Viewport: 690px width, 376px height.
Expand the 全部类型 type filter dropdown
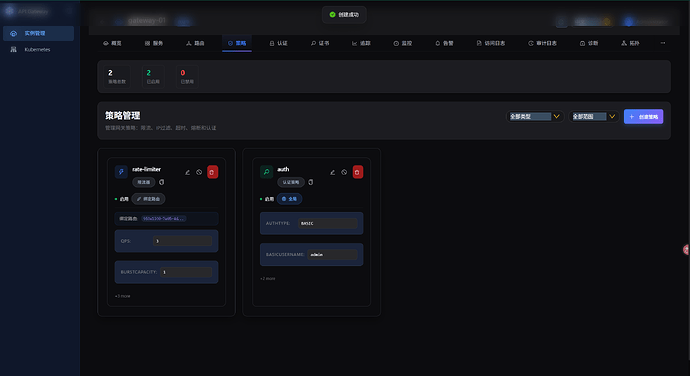(x=534, y=117)
